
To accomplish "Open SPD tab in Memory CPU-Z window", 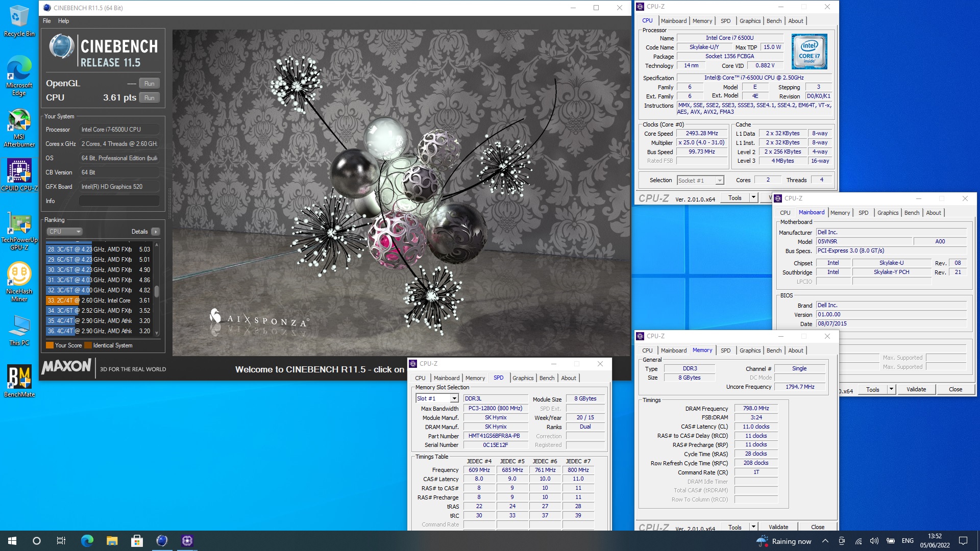I will pos(725,350).
